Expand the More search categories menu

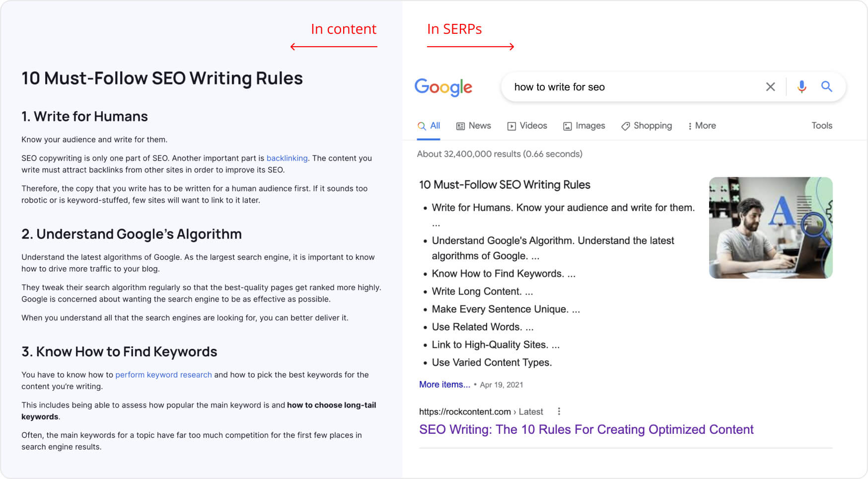click(702, 126)
